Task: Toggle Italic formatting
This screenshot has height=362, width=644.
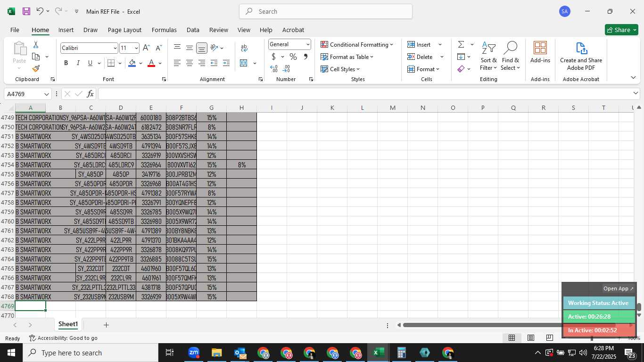Action: [78, 63]
